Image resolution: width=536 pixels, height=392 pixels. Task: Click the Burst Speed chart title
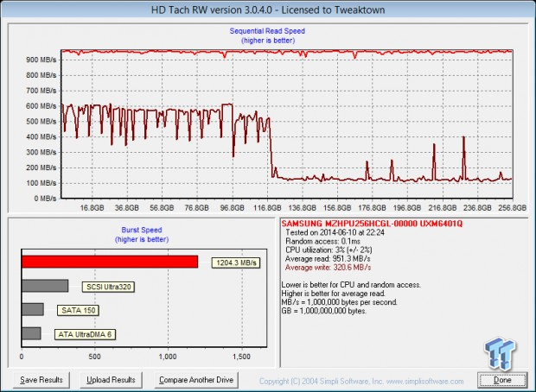(142, 230)
